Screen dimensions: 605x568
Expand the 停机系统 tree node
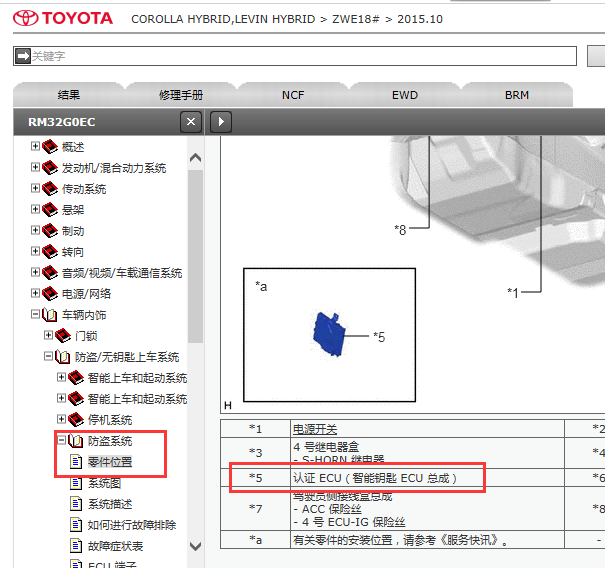(61, 419)
